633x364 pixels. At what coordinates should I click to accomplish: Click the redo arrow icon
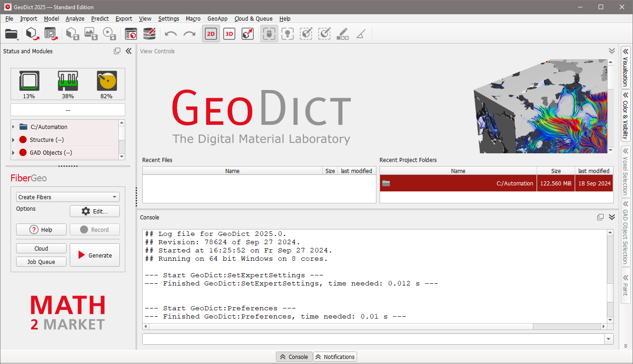189,34
